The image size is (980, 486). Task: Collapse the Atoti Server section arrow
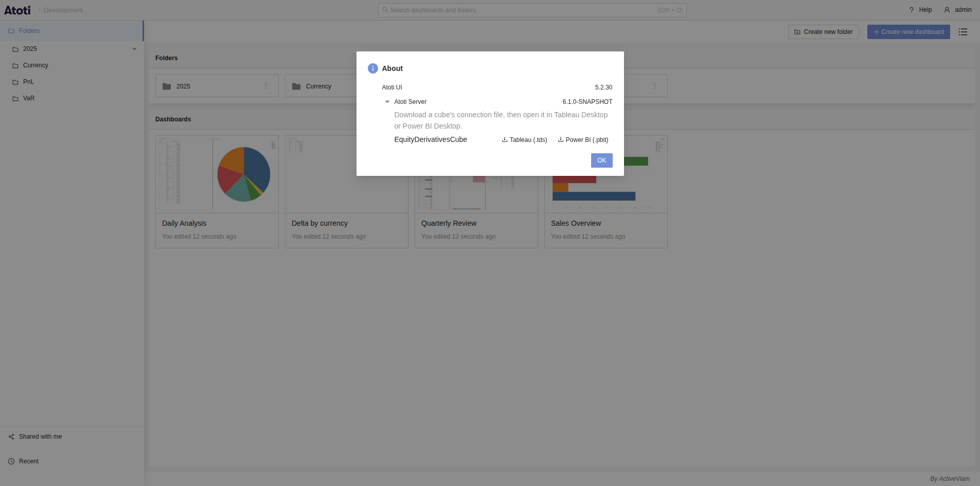click(x=387, y=102)
